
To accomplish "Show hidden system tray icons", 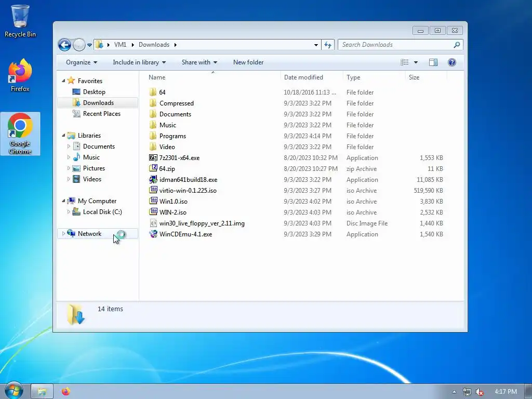I will pos(454,392).
